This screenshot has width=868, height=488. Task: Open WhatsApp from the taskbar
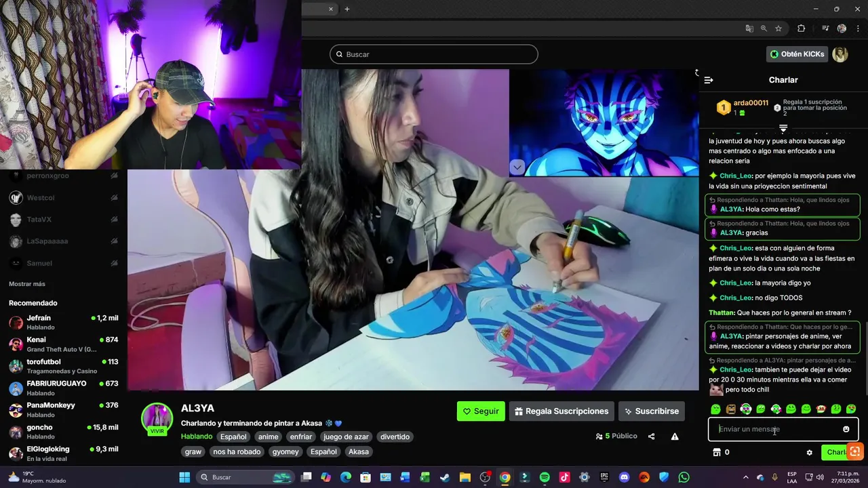pyautogui.click(x=684, y=477)
